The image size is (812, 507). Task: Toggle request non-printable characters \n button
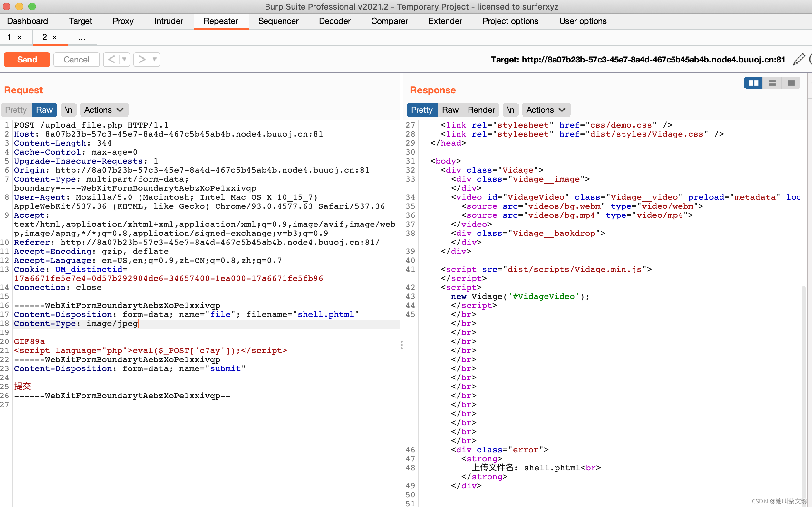[68, 110]
